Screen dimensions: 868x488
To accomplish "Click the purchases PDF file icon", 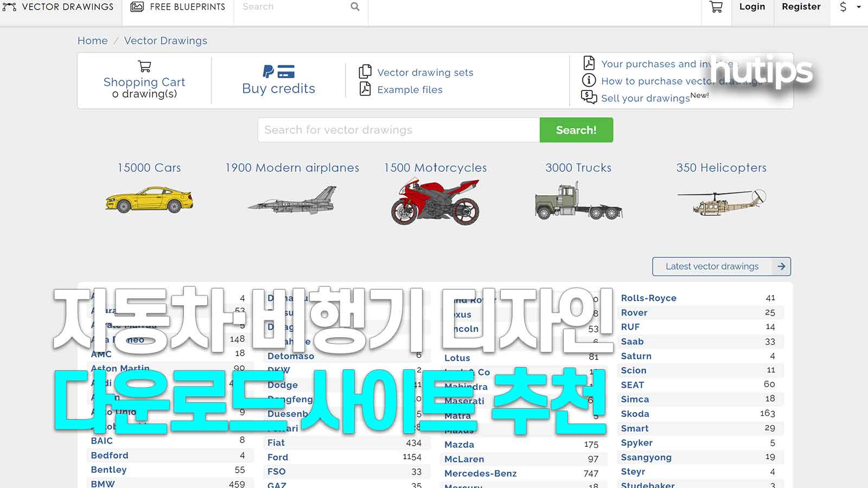I will point(589,63).
